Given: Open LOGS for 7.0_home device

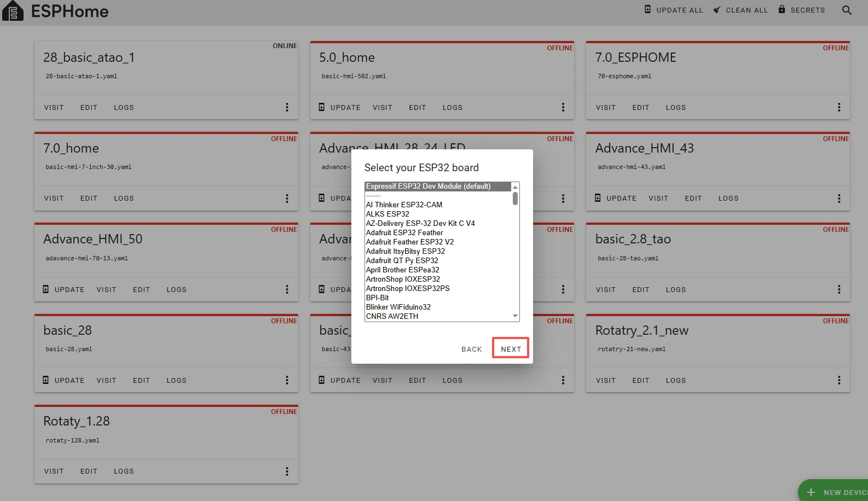Looking at the screenshot, I should coord(124,199).
